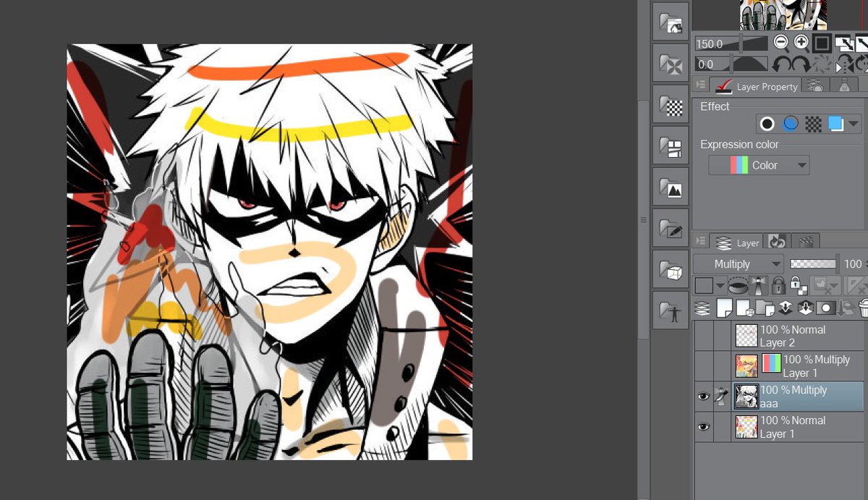Reset canvas rotation in navigator
Image resolution: width=868 pixels, height=500 pixels.
click(x=822, y=64)
